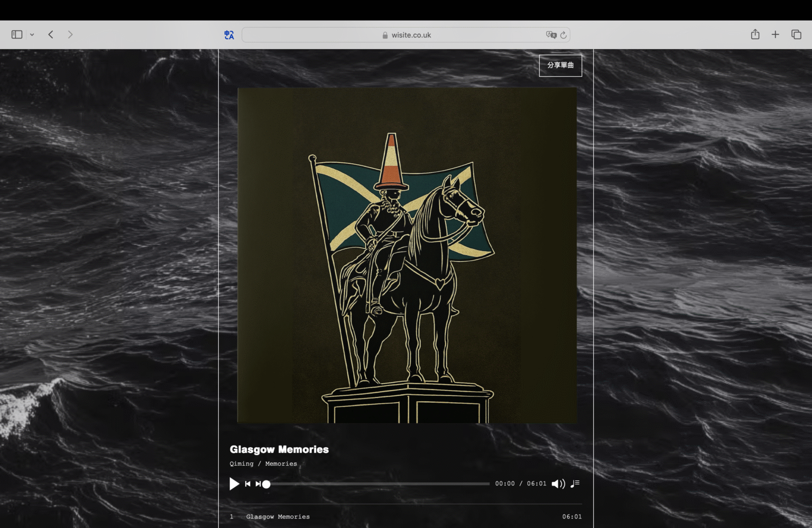812x528 pixels.
Task: Skip to previous track
Action: coord(247,484)
